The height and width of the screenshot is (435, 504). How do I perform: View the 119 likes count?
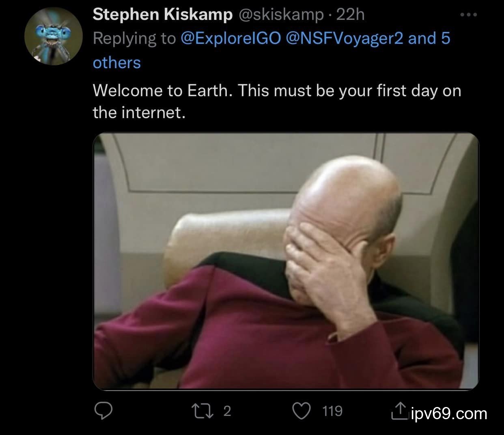(332, 411)
